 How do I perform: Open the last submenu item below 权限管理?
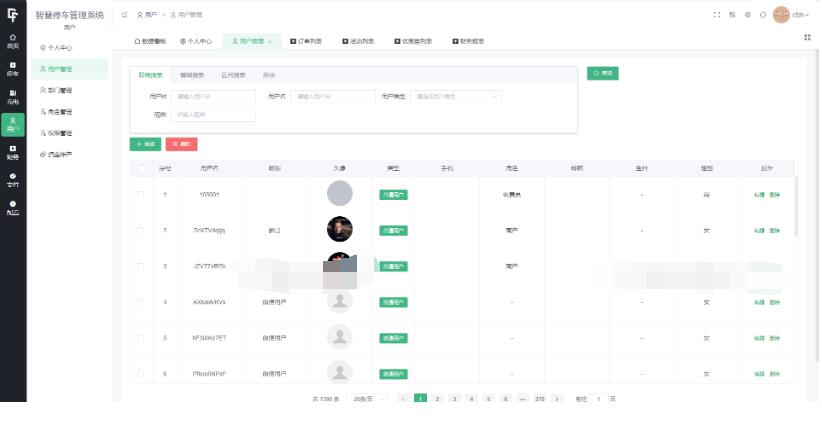[x=69, y=155]
